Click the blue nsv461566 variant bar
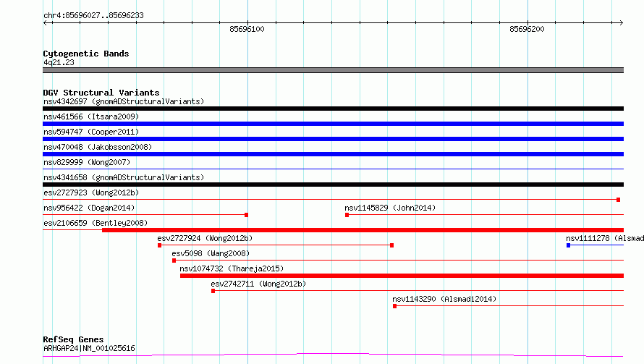644x364 pixels. (333, 124)
